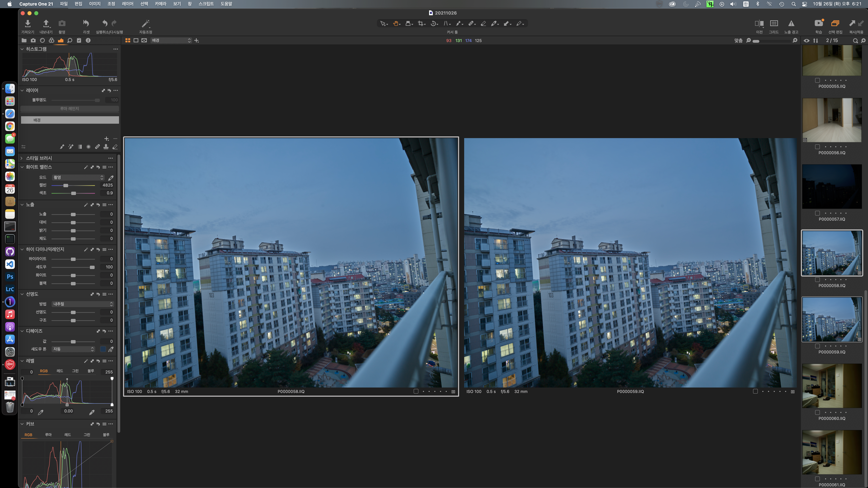Select the pointer cursor tool
Image resolution: width=868 pixels, height=488 pixels.
383,24
